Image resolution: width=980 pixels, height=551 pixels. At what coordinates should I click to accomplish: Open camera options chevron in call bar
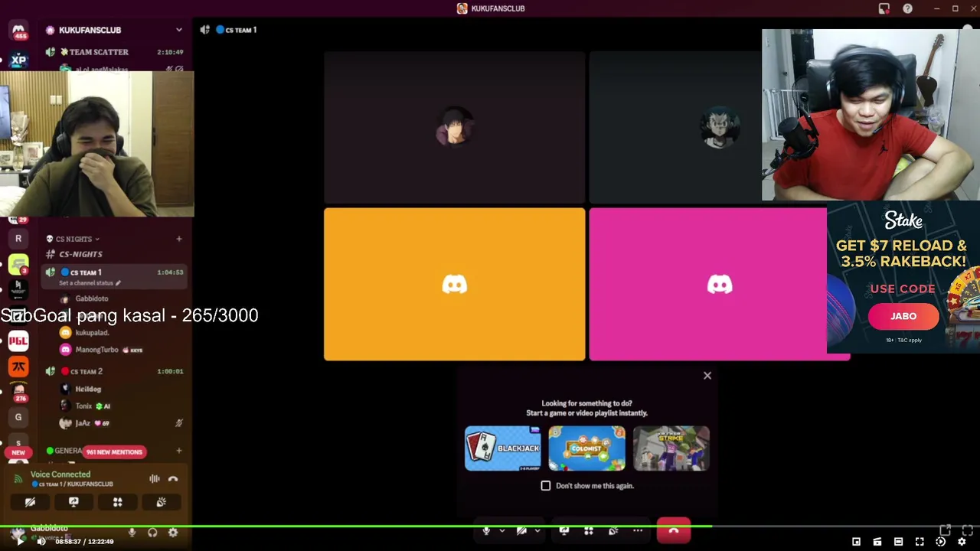537,530
